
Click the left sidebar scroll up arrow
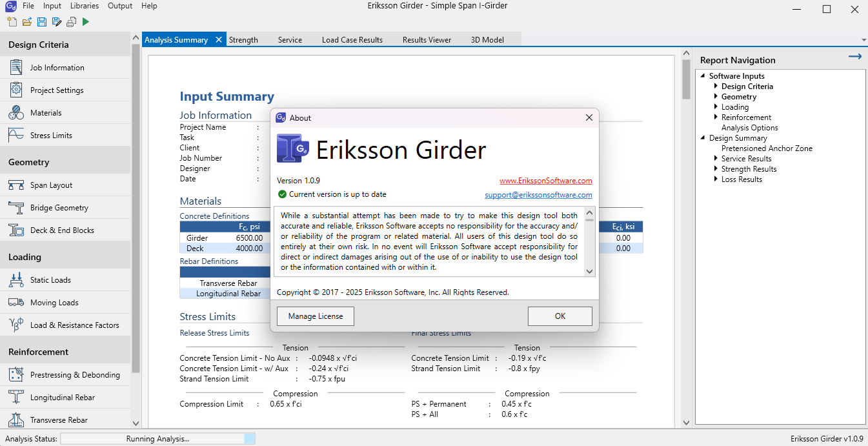[x=136, y=38]
